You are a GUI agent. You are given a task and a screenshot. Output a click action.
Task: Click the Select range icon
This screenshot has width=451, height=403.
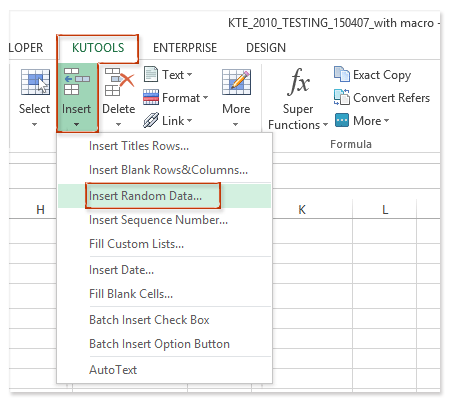[35, 82]
